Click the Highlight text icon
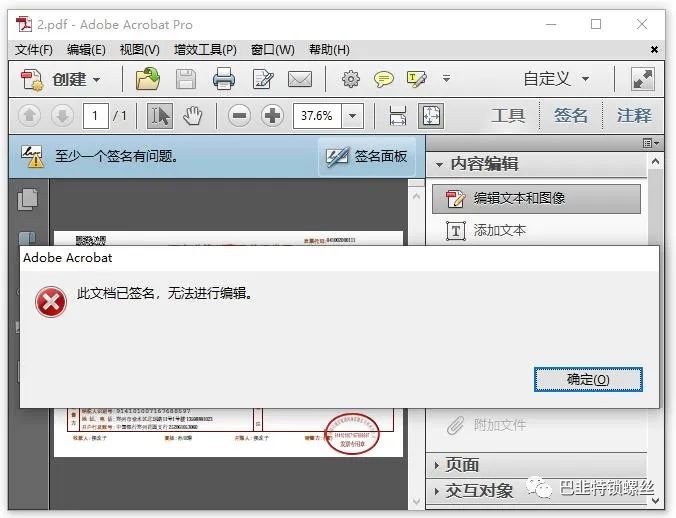Viewport: 676px width, 518px height. pyautogui.click(x=416, y=79)
